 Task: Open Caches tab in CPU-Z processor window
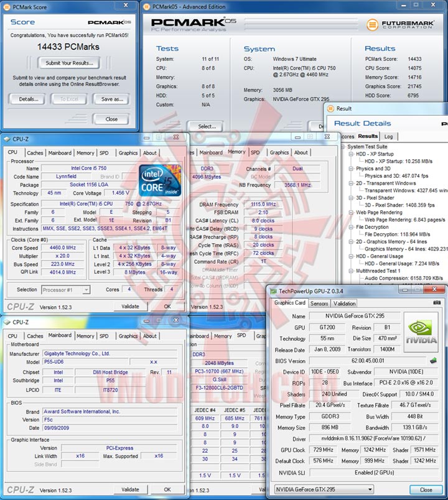point(35,153)
